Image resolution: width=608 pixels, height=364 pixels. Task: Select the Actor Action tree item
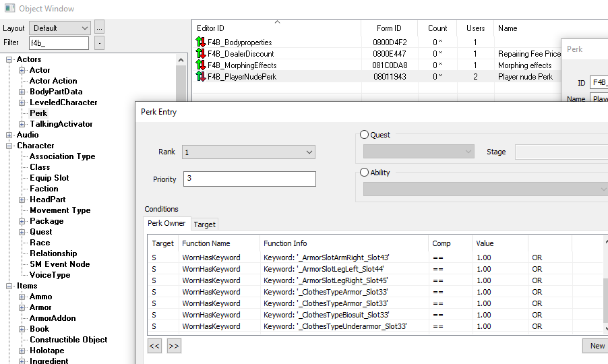(53, 81)
